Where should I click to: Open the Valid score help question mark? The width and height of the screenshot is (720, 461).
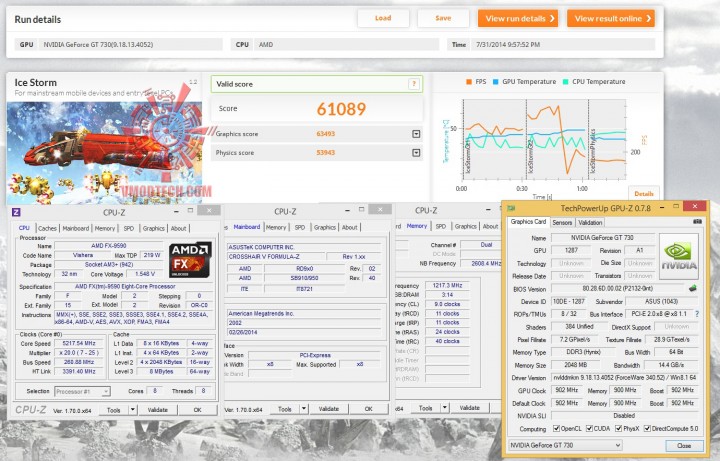[x=413, y=84]
